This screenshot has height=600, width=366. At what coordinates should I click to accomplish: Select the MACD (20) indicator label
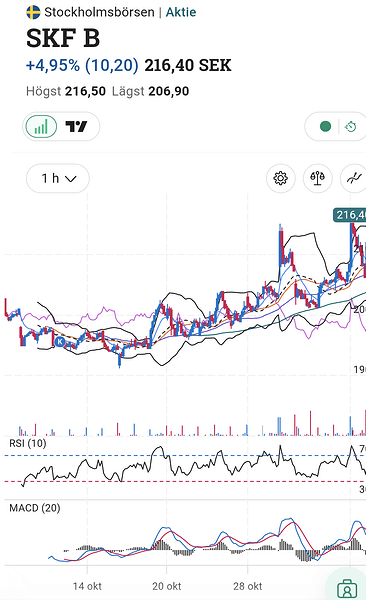click(x=35, y=508)
